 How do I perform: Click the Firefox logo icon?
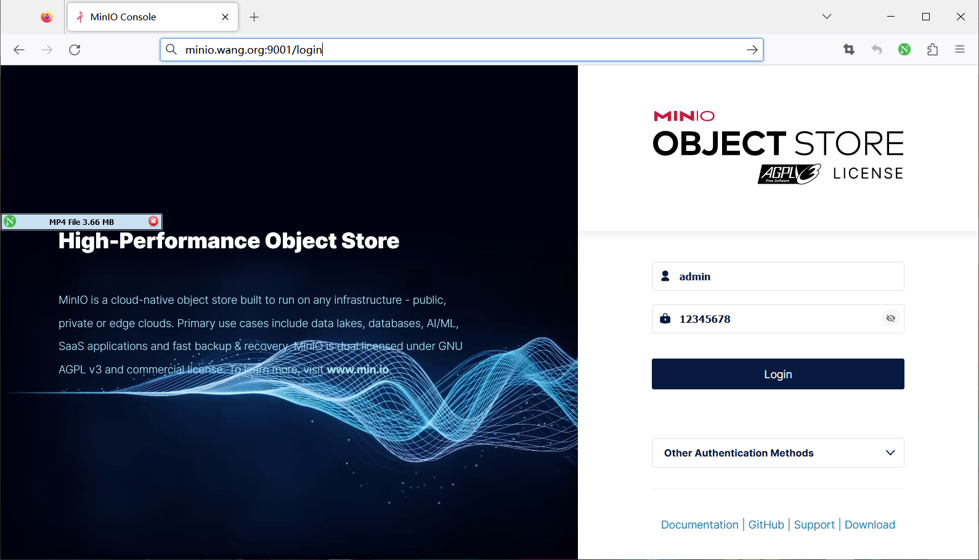(x=47, y=17)
